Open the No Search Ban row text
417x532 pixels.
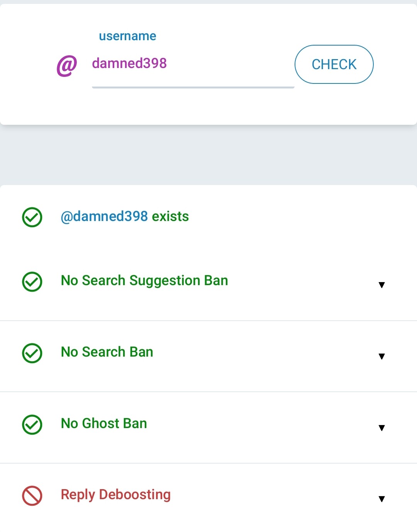107,352
